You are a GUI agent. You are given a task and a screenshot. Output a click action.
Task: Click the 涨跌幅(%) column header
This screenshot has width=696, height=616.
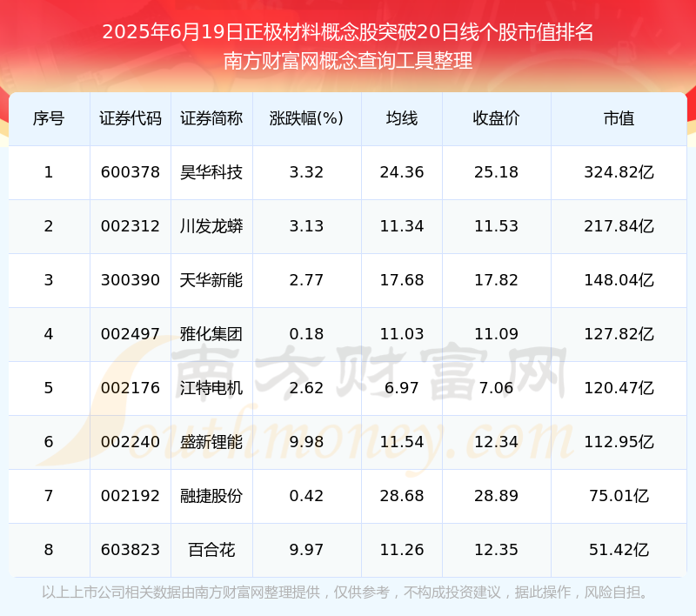point(306,118)
